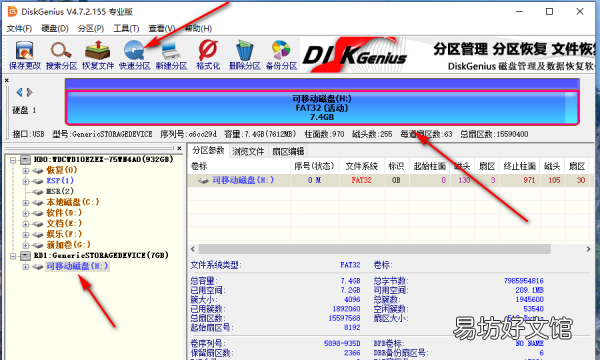Expand the 文档(E:) node
This screenshot has width=600, height=360.
click(x=26, y=224)
